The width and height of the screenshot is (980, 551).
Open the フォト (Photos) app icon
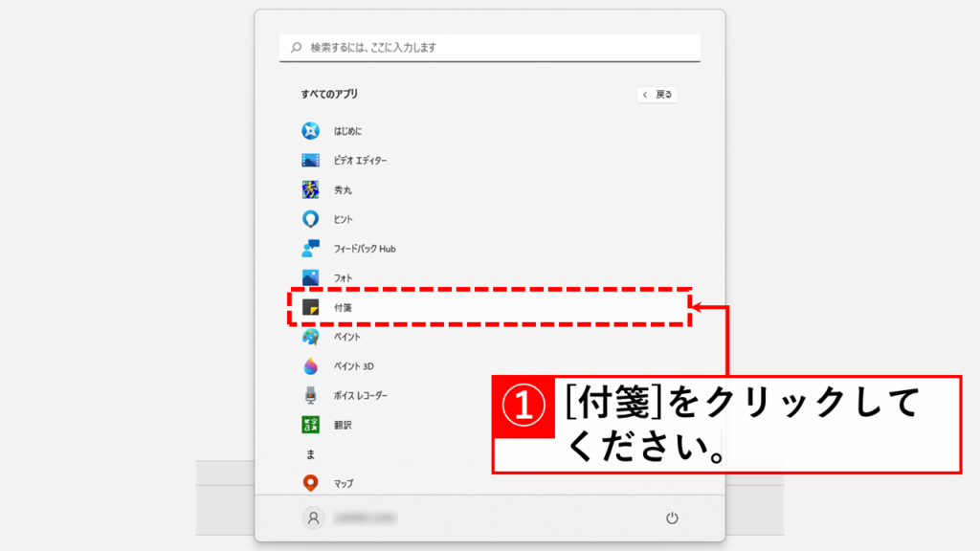(x=310, y=277)
